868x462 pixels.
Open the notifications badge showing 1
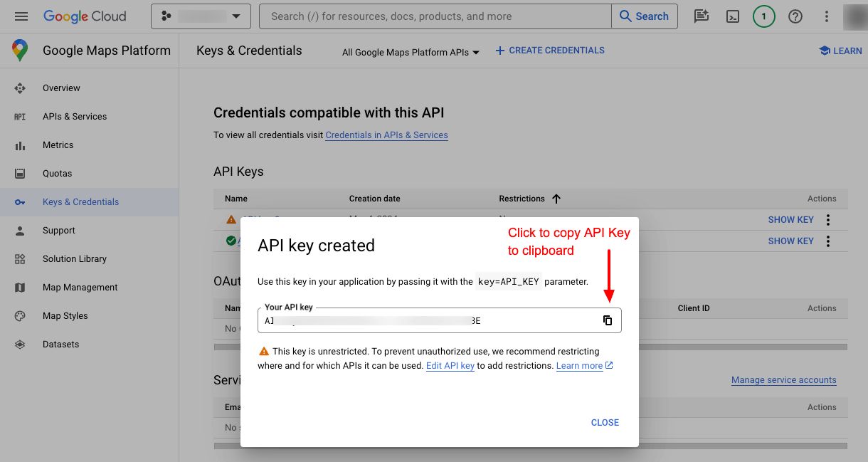point(764,16)
